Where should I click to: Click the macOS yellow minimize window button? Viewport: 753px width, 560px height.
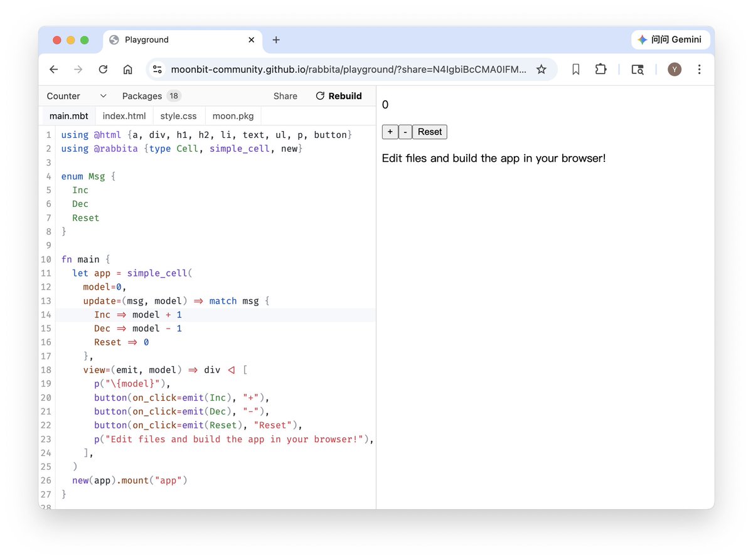pos(70,40)
